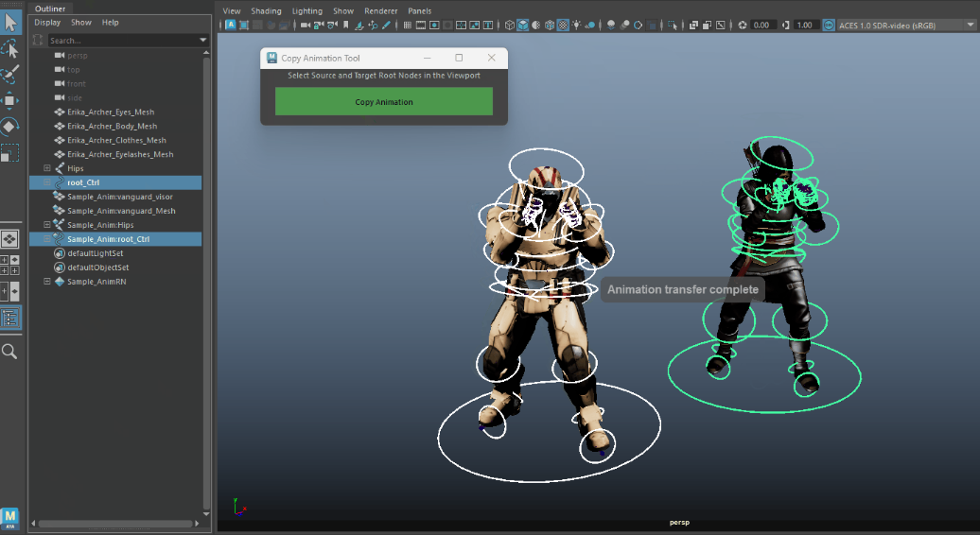Click the gamma value field 1.00
Viewport: 980px width, 535px height.
[806, 25]
